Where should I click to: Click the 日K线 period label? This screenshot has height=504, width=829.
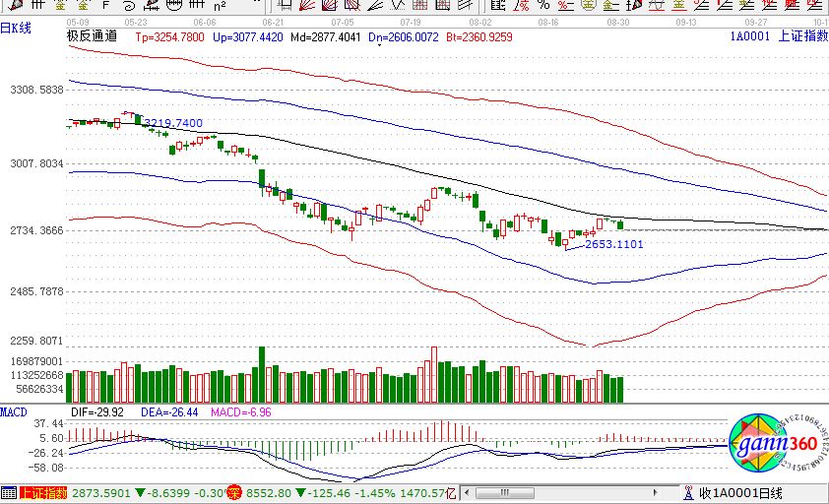tap(17, 28)
